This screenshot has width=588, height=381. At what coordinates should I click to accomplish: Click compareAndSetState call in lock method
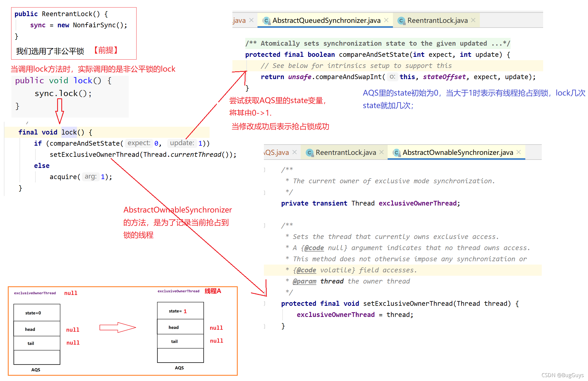[84, 143]
